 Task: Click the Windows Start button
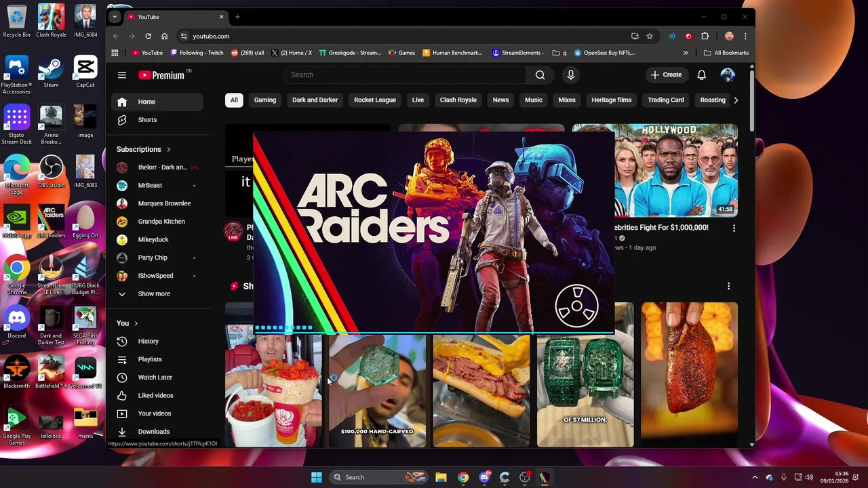tap(316, 477)
